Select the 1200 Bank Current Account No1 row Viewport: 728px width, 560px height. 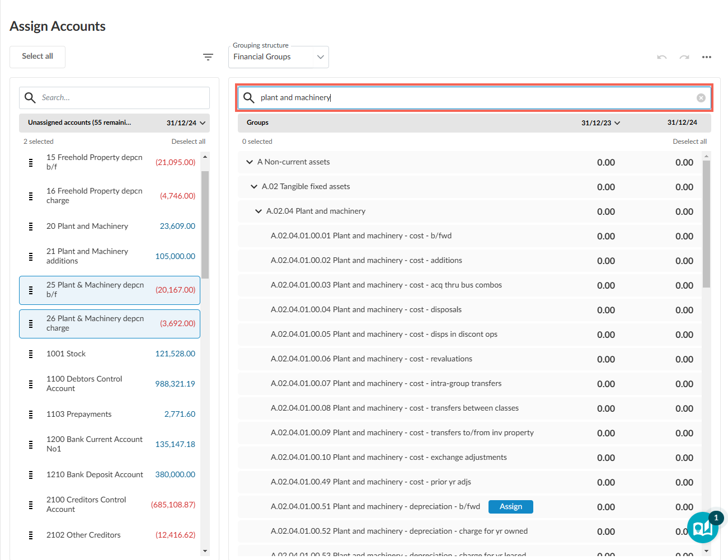coord(110,444)
